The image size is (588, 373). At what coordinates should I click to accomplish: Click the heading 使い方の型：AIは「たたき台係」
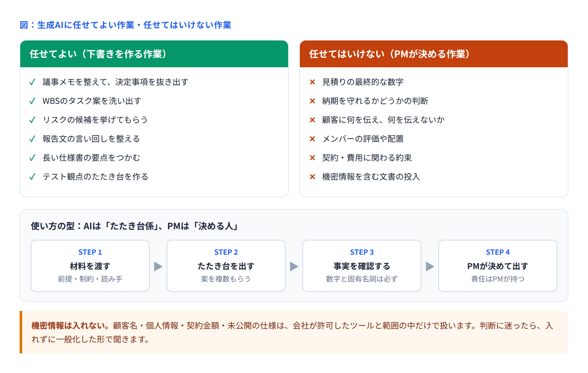point(134,226)
